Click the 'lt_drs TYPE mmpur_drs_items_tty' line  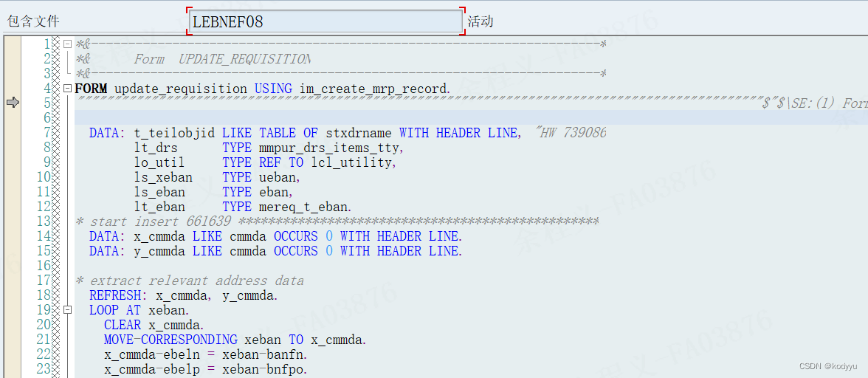(x=269, y=148)
